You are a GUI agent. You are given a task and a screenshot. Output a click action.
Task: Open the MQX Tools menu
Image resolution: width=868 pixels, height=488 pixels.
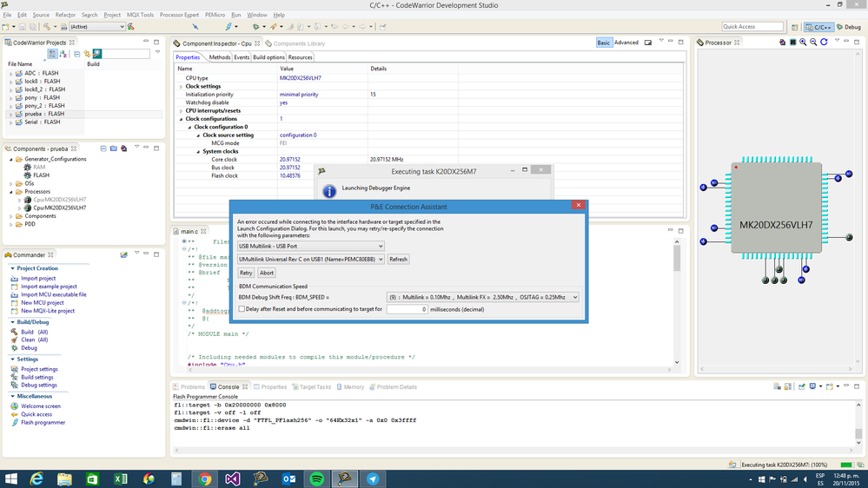click(x=140, y=15)
